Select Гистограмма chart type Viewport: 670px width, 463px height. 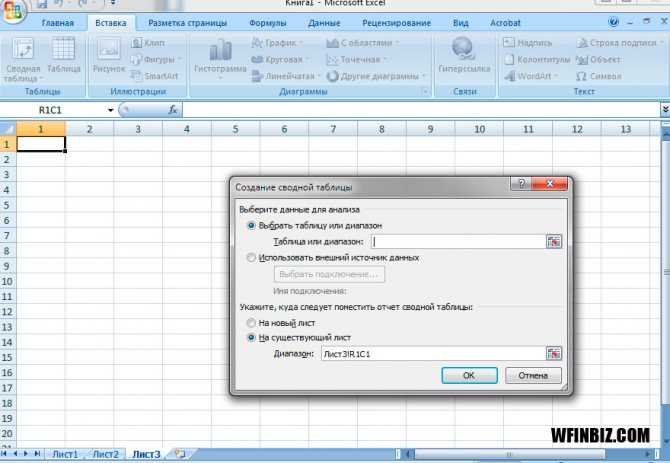(220, 59)
